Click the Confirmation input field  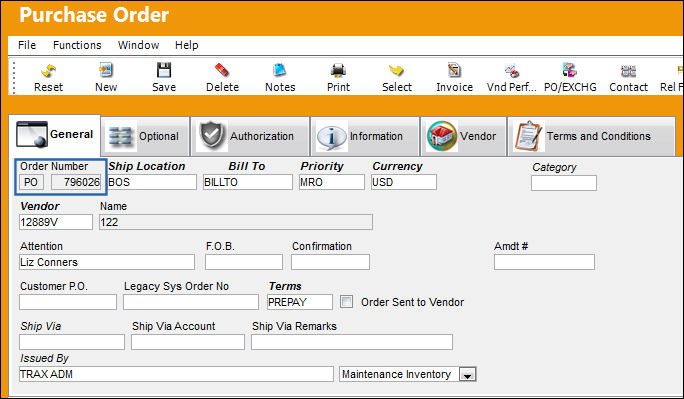point(330,262)
